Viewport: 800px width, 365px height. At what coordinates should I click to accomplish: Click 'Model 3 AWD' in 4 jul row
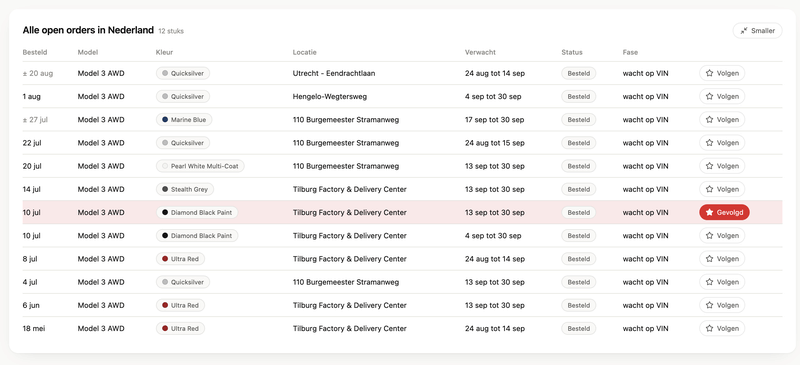click(101, 282)
